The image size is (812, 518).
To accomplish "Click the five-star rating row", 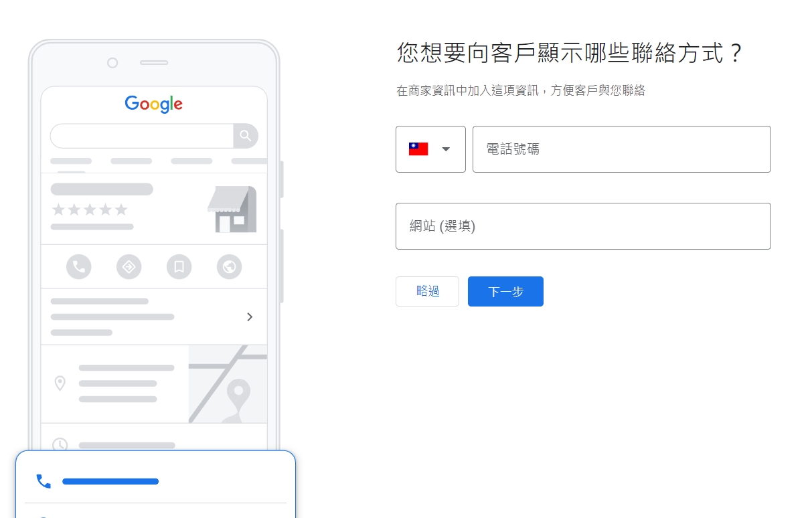I will click(90, 209).
